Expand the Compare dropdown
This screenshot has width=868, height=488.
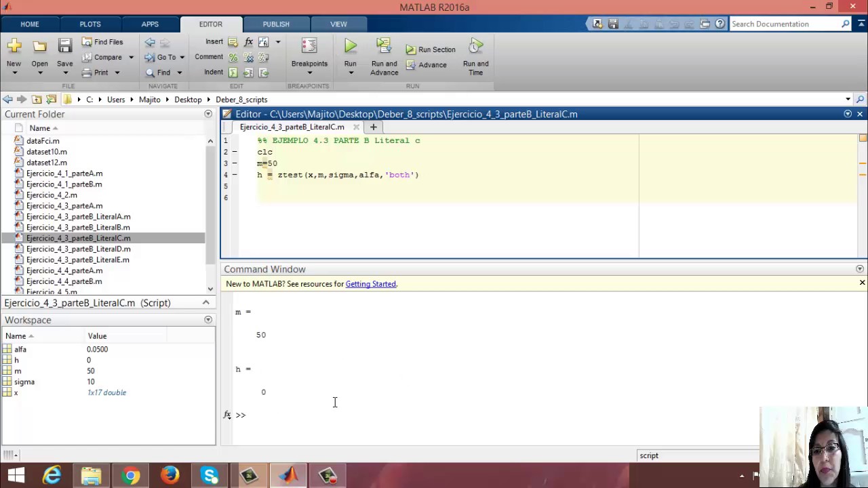(x=131, y=58)
